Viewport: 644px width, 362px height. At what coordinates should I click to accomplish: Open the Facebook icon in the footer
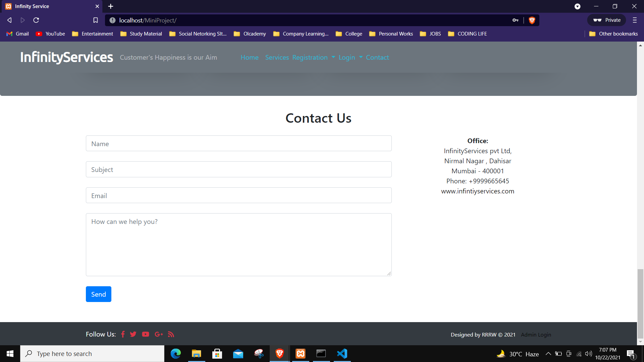(123, 334)
